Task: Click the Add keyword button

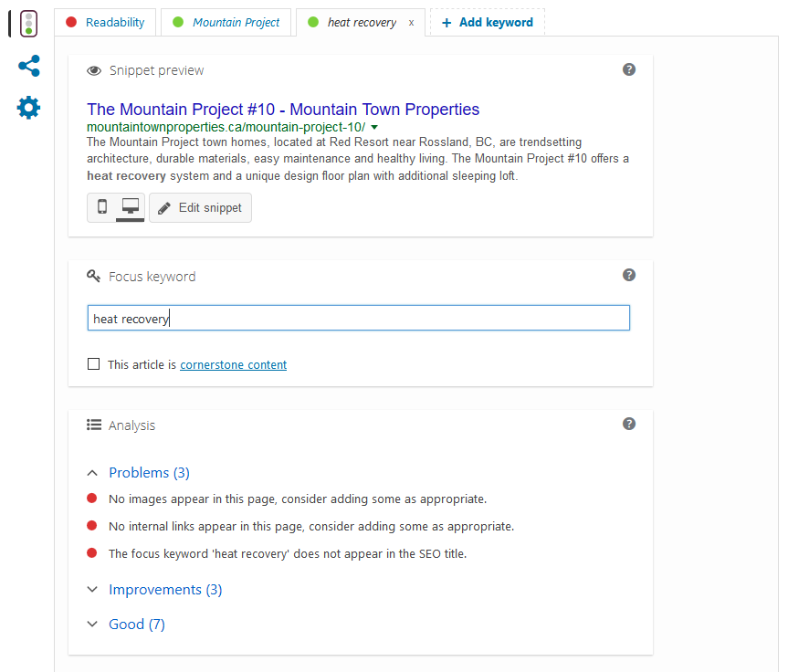Action: click(x=487, y=23)
